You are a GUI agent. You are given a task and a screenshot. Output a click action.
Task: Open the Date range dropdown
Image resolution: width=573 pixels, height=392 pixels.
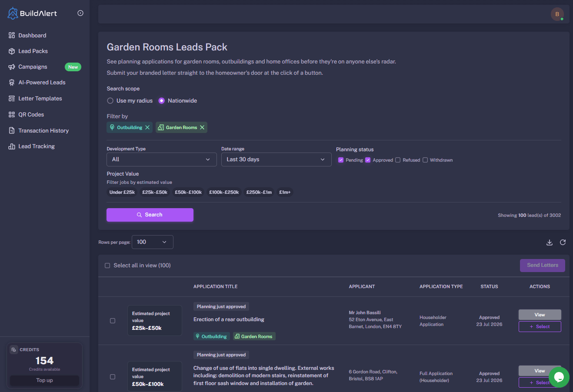coord(276,159)
